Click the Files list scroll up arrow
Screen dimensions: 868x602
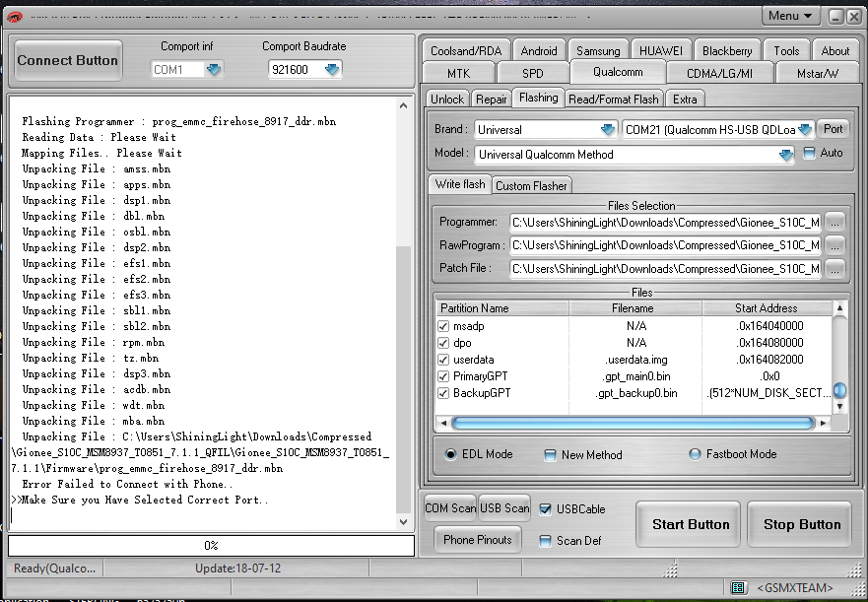point(839,308)
